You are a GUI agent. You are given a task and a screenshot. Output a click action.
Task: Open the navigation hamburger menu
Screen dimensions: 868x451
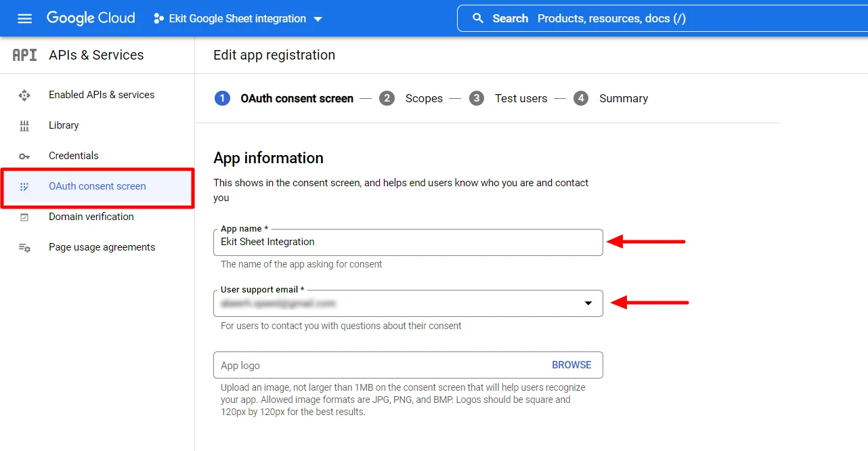click(24, 18)
